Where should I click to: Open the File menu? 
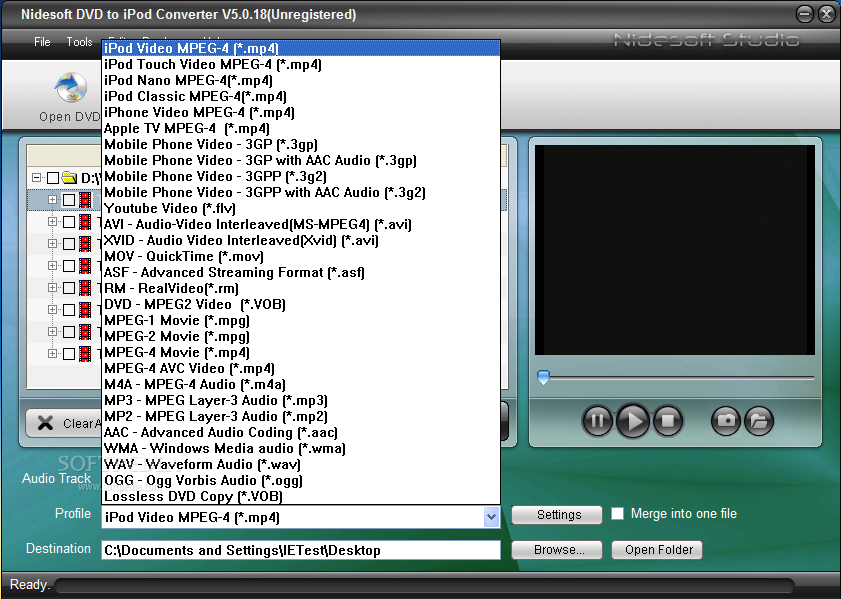(42, 42)
